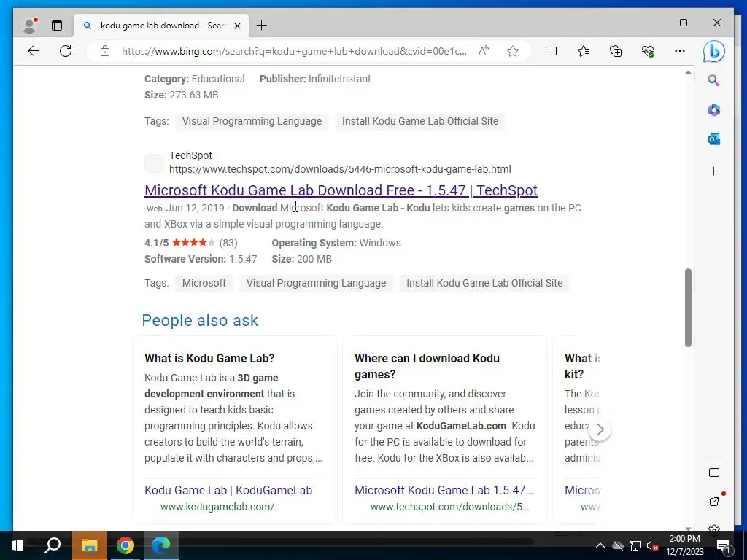Viewport: 747px width, 560px height.
Task: Switch to Google Chrome on taskbar
Action: point(125,545)
